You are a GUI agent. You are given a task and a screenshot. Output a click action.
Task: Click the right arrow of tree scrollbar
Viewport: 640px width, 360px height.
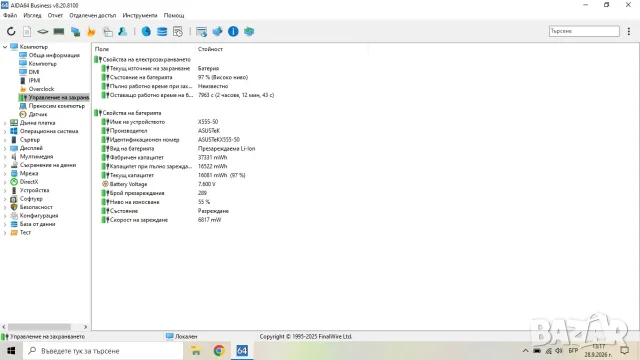tap(85, 327)
